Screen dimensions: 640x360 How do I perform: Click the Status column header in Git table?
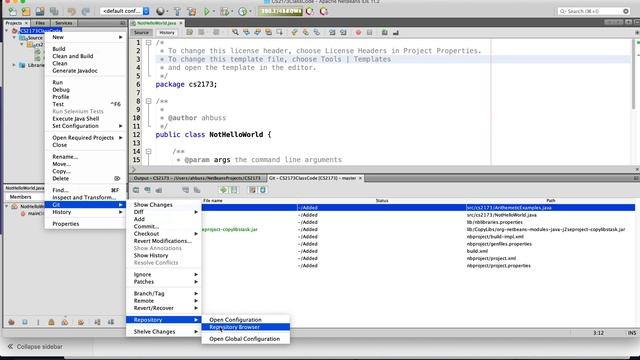coord(382,200)
